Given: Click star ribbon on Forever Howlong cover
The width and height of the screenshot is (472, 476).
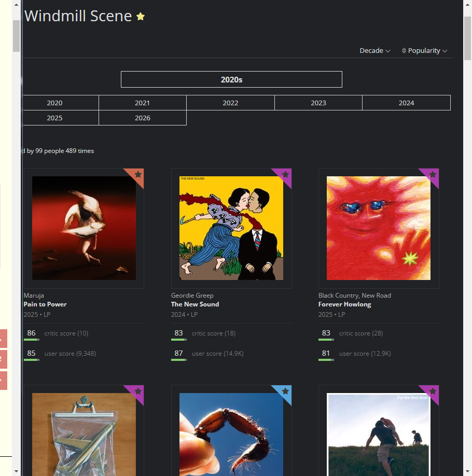Looking at the screenshot, I should (x=433, y=175).
